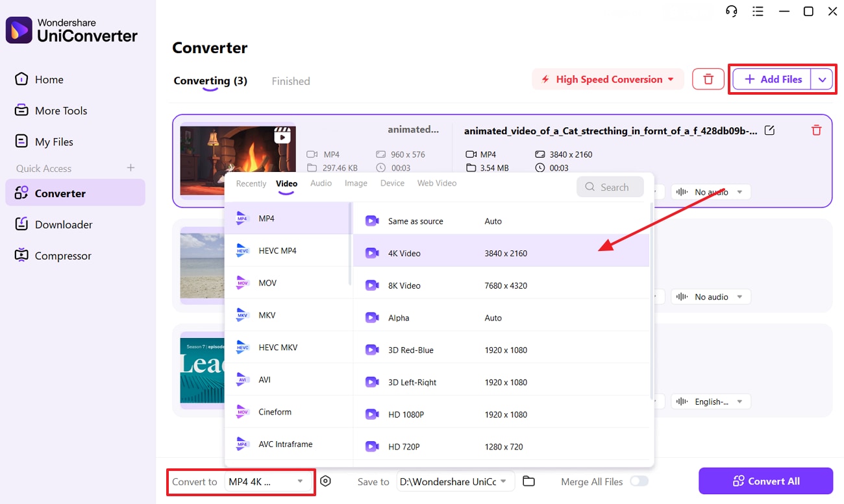The height and width of the screenshot is (504, 844).
Task: Open the Image format tab
Action: [356, 183]
